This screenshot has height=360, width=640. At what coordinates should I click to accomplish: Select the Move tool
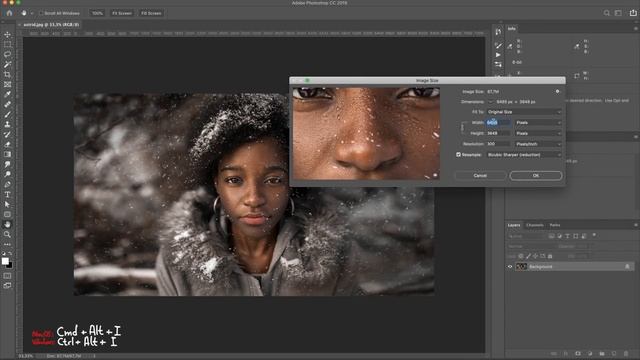click(7, 35)
